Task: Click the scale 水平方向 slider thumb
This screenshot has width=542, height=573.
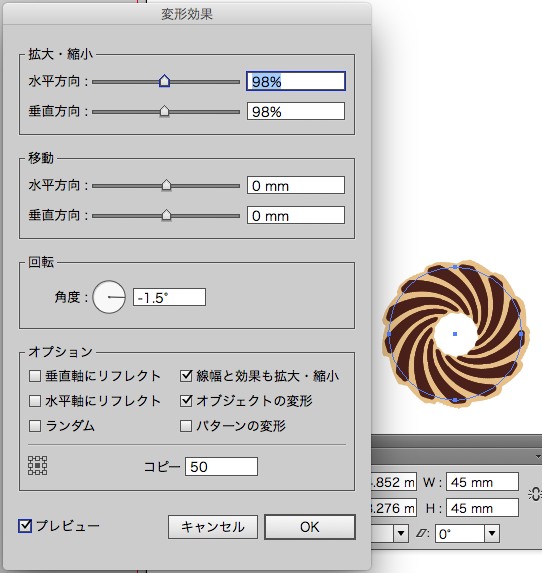Action: (164, 81)
